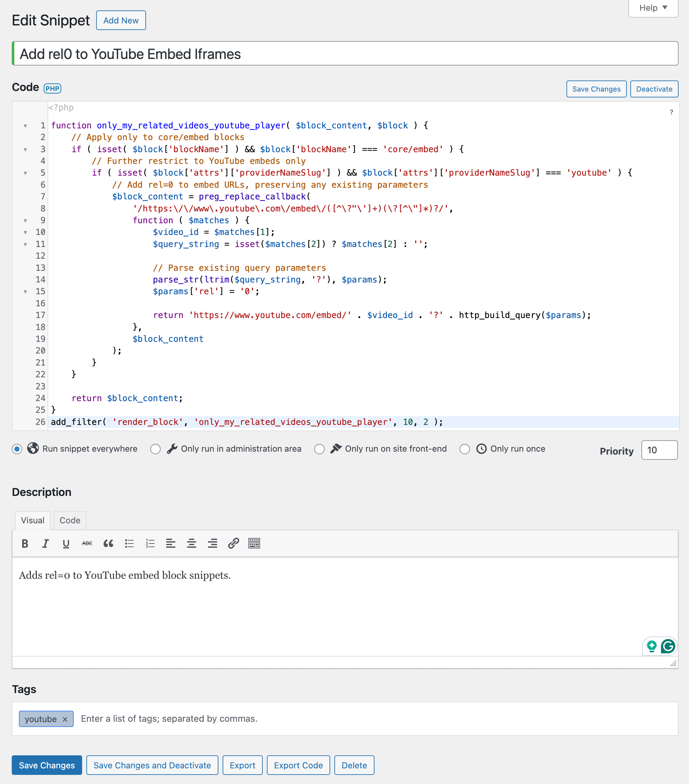Click Save Changes and Deactivate
Image resolution: width=689 pixels, height=784 pixels.
coord(152,765)
